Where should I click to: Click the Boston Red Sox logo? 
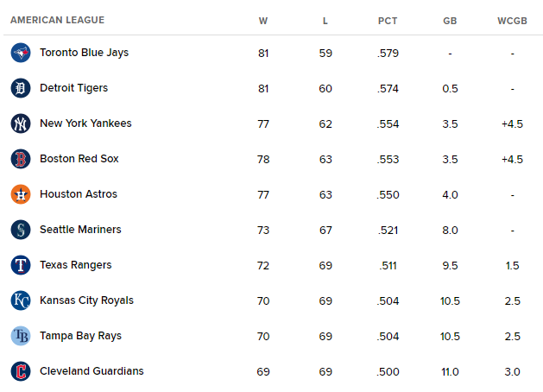point(21,159)
